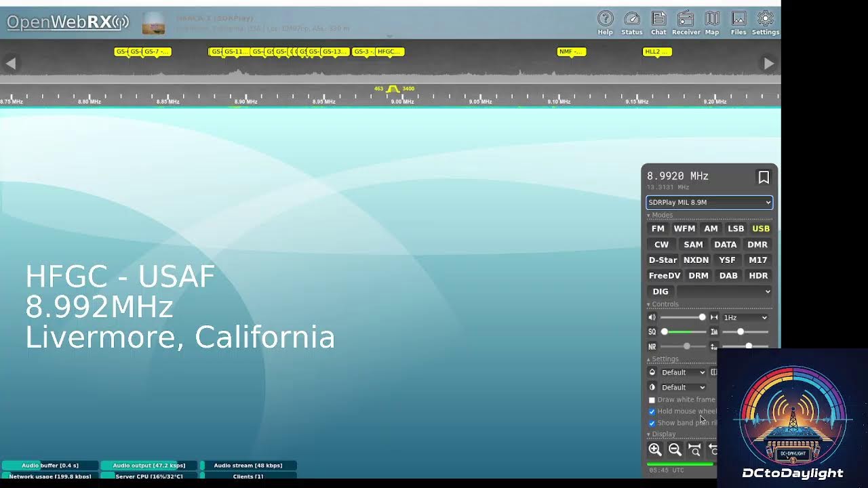Image resolution: width=868 pixels, height=488 pixels.
Task: Click the zoom in magnifier icon
Action: [655, 449]
